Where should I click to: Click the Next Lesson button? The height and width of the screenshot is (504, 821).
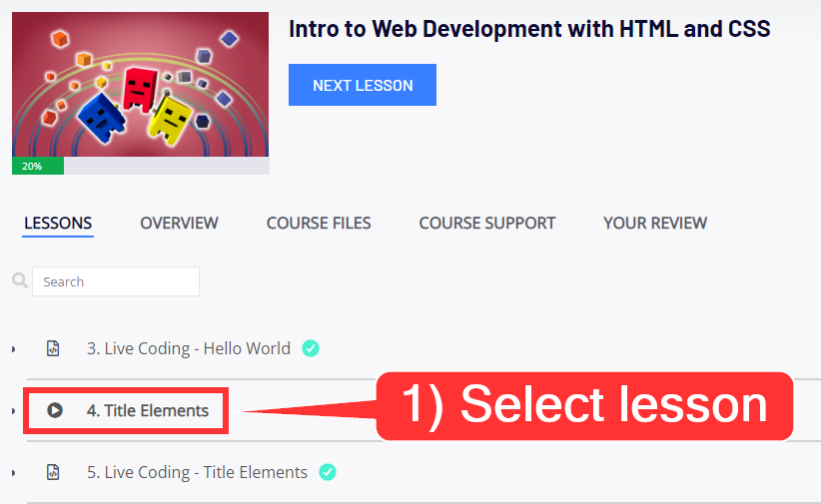(x=363, y=85)
